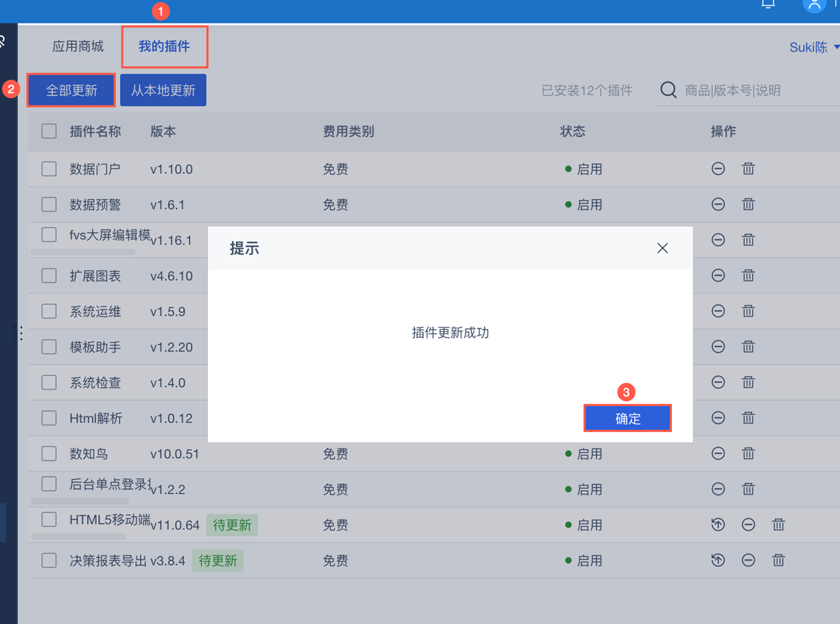The image size is (840, 624).
Task: Click the 启用 status for 数知鸟
Action: pyautogui.click(x=583, y=454)
